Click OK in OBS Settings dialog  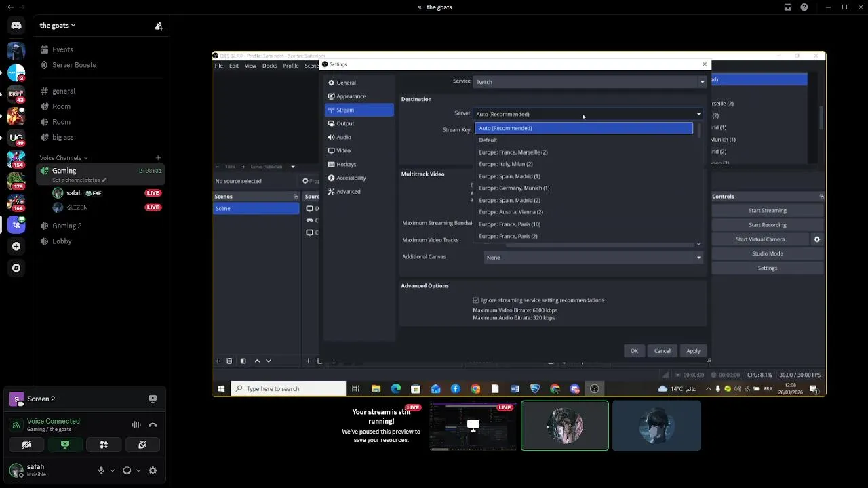634,351
